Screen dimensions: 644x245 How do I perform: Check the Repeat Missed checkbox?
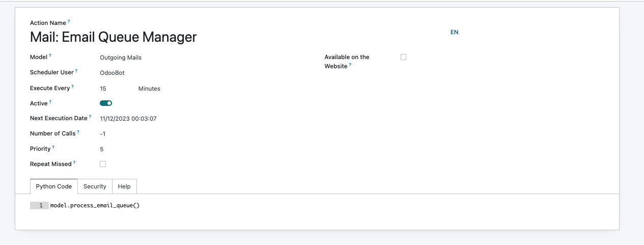click(103, 164)
